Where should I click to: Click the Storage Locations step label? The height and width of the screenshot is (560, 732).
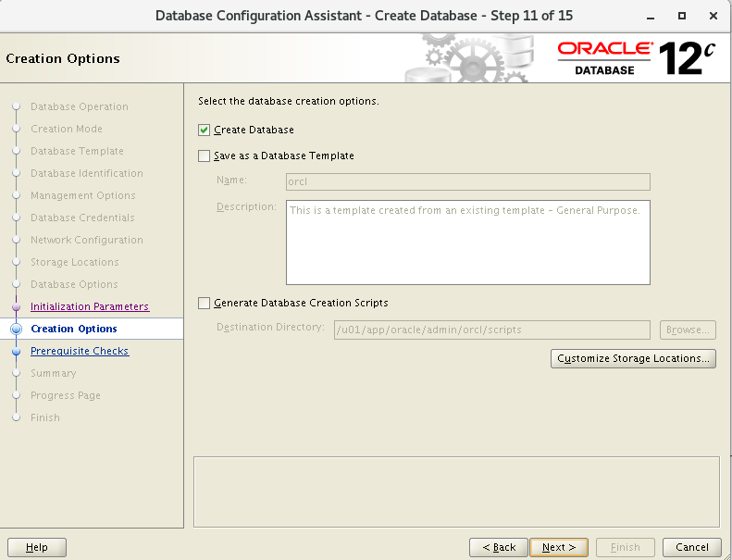pos(75,262)
